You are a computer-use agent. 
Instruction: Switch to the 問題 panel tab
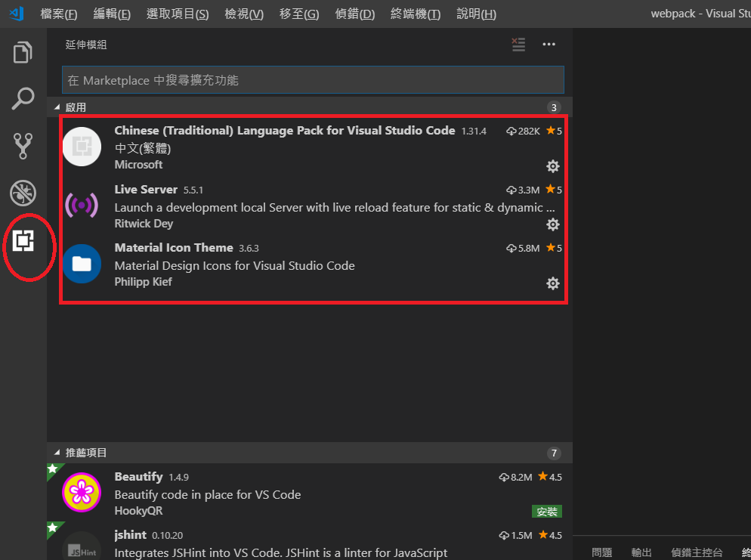point(601,552)
